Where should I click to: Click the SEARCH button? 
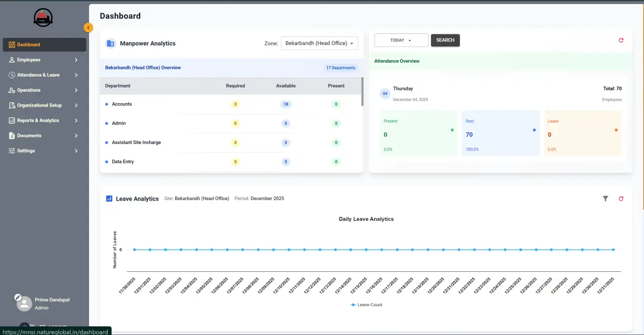click(445, 40)
